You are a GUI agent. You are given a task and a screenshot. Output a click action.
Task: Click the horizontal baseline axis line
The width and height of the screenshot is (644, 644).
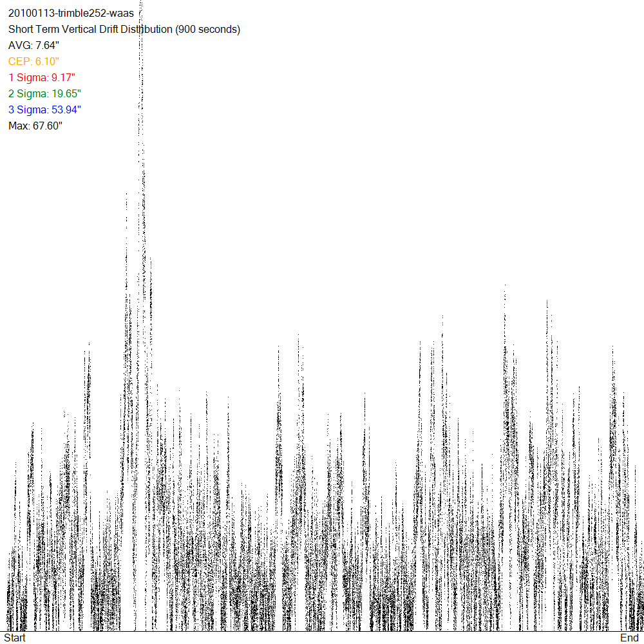point(322,631)
